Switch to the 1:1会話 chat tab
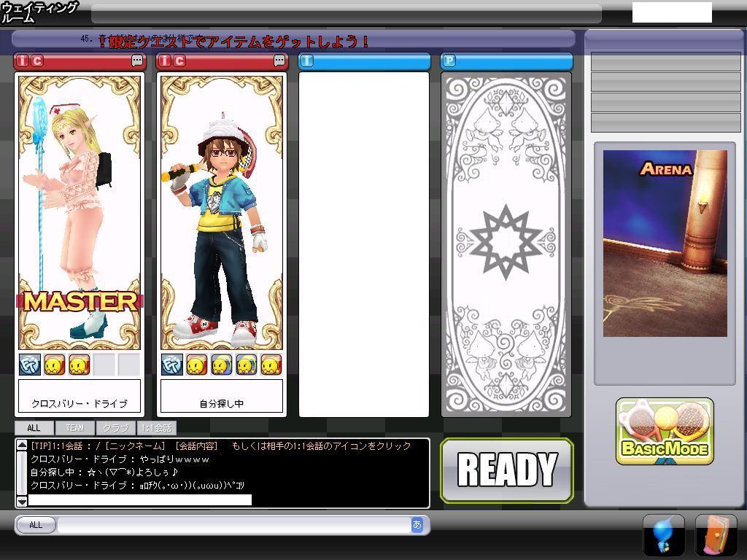This screenshot has height=560, width=747. [156, 428]
